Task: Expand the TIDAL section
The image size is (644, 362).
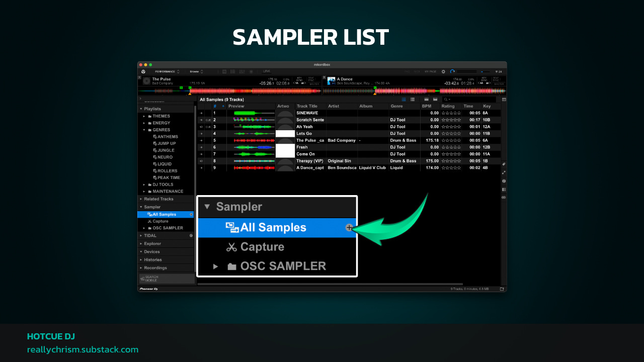Action: click(x=141, y=235)
